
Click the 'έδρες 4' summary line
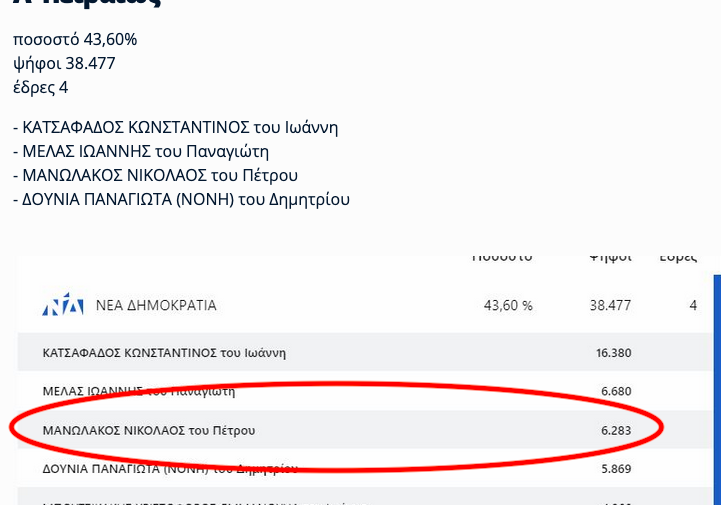click(x=41, y=87)
